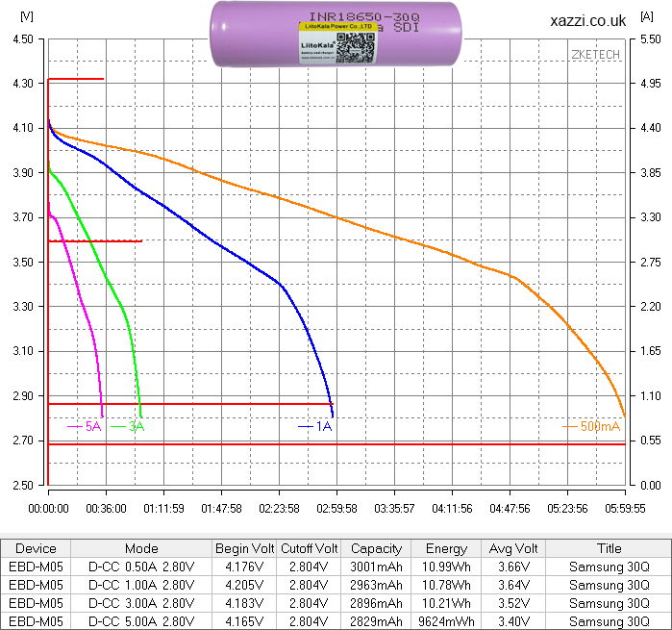Select D-CC 5.00A 2.80V mode cell
This screenshot has width=672, height=630.
pyautogui.click(x=141, y=621)
